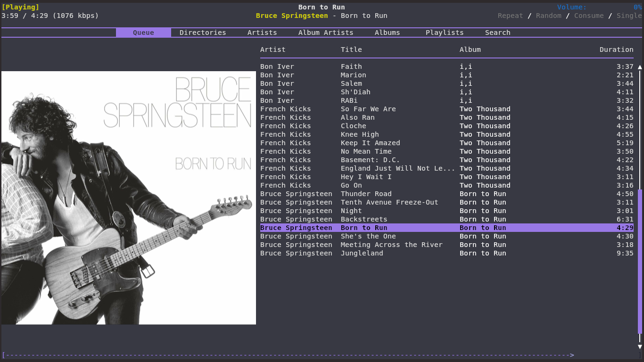This screenshot has height=362, width=644.
Task: Click Bruce Springsteen artist name in header
Action: (292, 16)
